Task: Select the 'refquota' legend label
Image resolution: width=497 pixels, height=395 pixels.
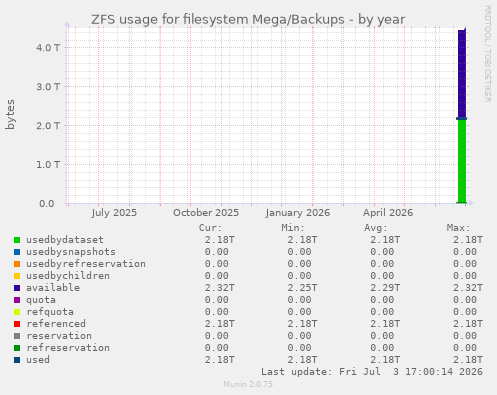Action: point(50,312)
